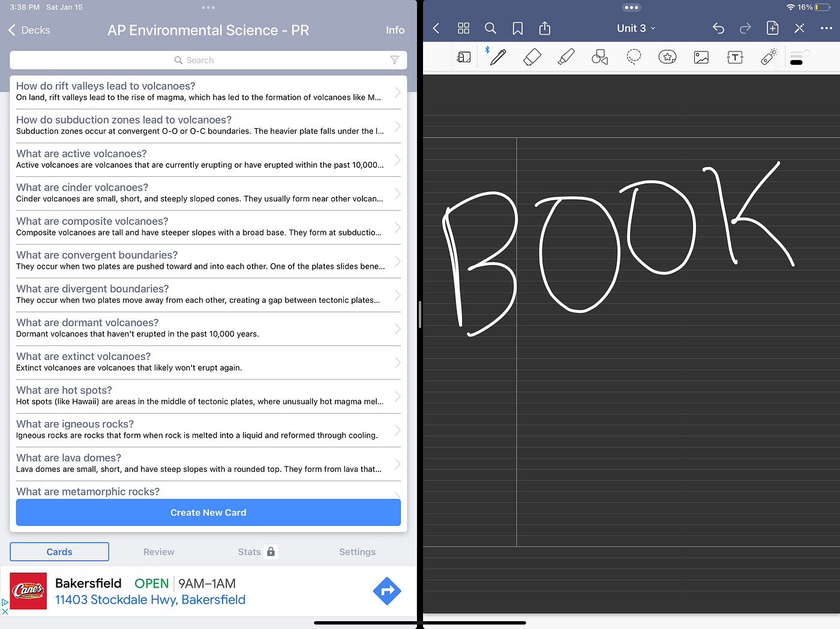Viewport: 840px width, 629px height.
Task: Open multitasking dots above flashcard app
Action: coord(208,8)
